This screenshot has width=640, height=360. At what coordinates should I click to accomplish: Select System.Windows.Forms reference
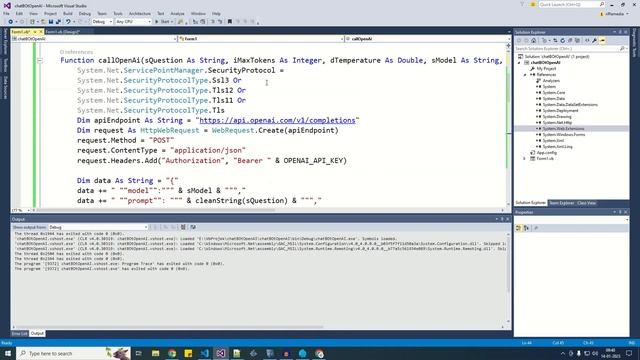point(564,134)
